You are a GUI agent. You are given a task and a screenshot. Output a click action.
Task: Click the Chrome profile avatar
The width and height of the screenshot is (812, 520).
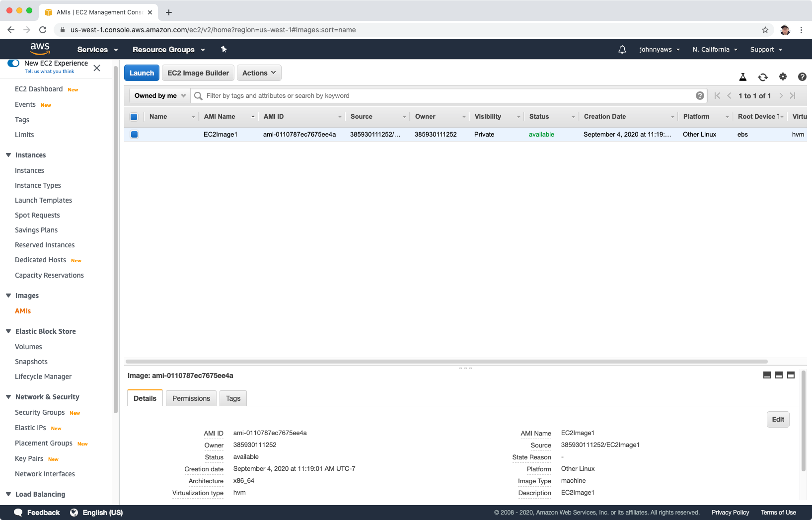(785, 30)
